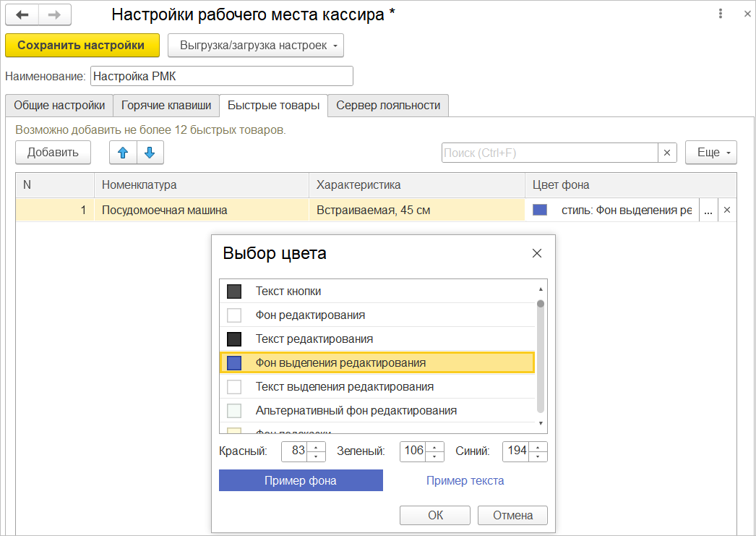
Task: Move row down with blue arrow
Action: (150, 153)
